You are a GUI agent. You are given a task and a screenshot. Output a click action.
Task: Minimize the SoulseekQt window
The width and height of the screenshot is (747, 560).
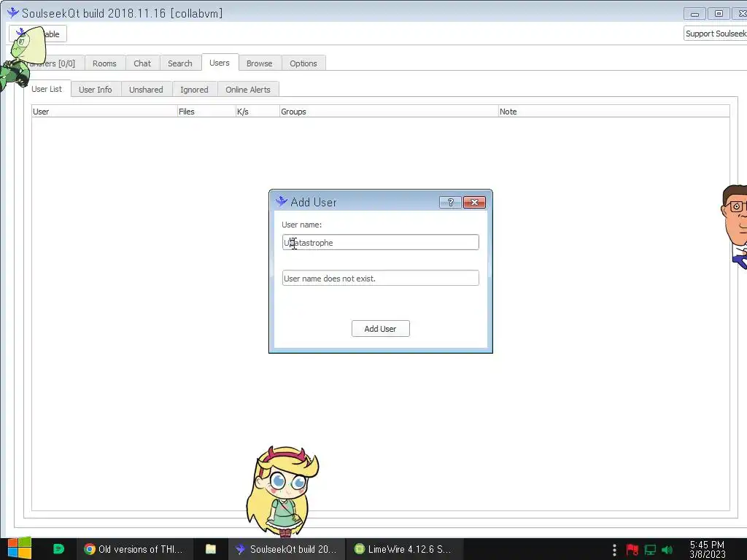click(694, 14)
